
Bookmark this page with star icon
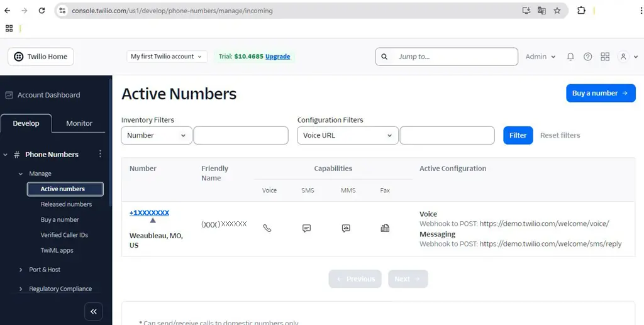[557, 11]
